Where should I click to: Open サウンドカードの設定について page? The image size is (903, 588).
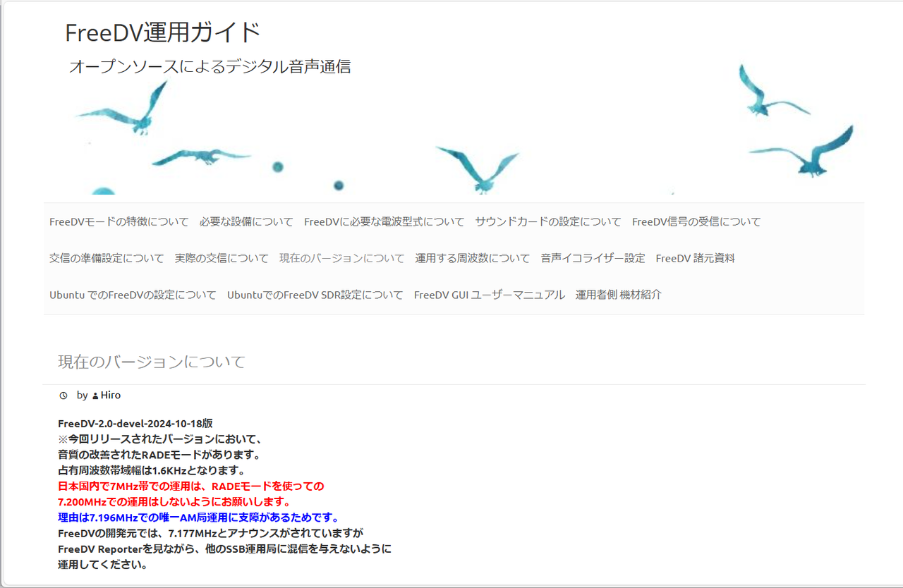(548, 221)
